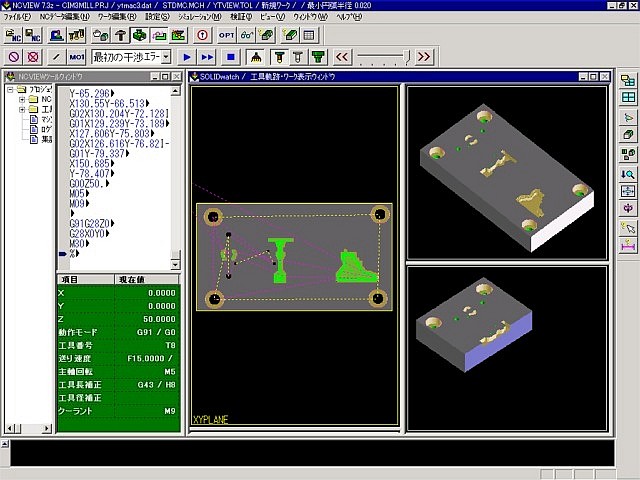Click the NC code scroll up arrow
Screen dimensions: 640x480
[x=176, y=91]
